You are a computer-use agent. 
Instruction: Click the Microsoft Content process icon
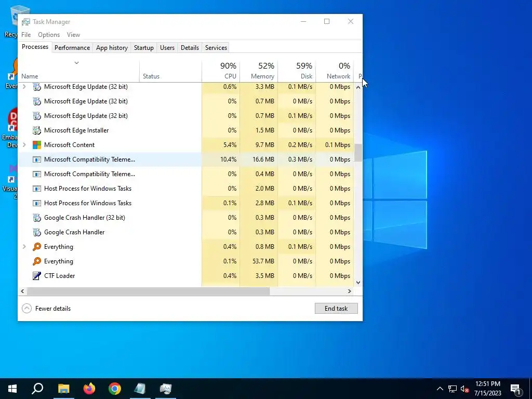(x=37, y=145)
